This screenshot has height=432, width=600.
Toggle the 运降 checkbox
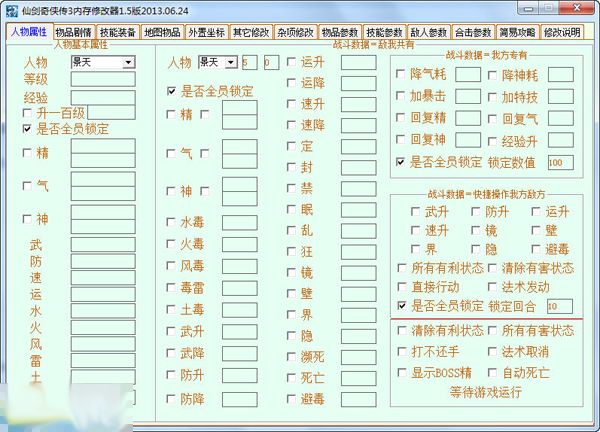click(x=291, y=83)
